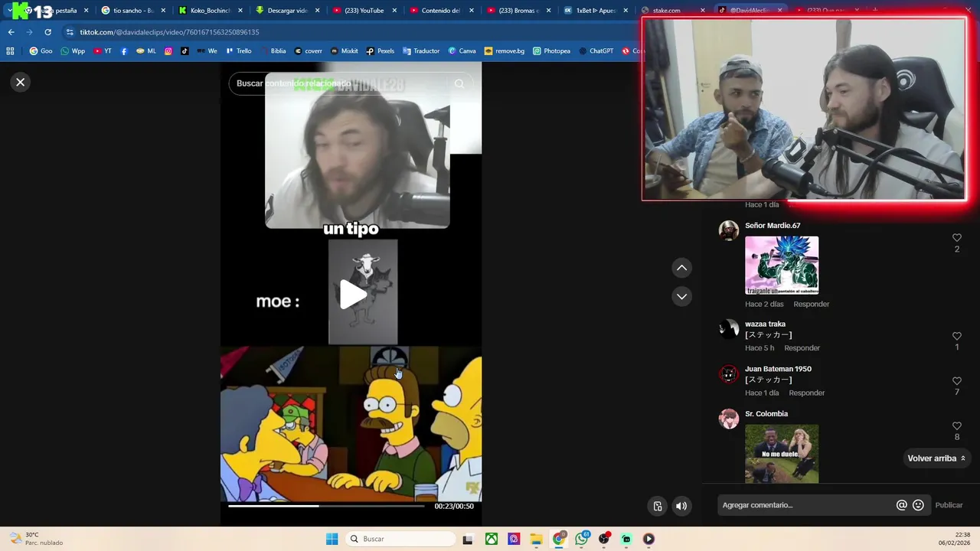Open the ChatGPT bookmark
Image resolution: width=980 pixels, height=551 pixels.
[x=596, y=51]
